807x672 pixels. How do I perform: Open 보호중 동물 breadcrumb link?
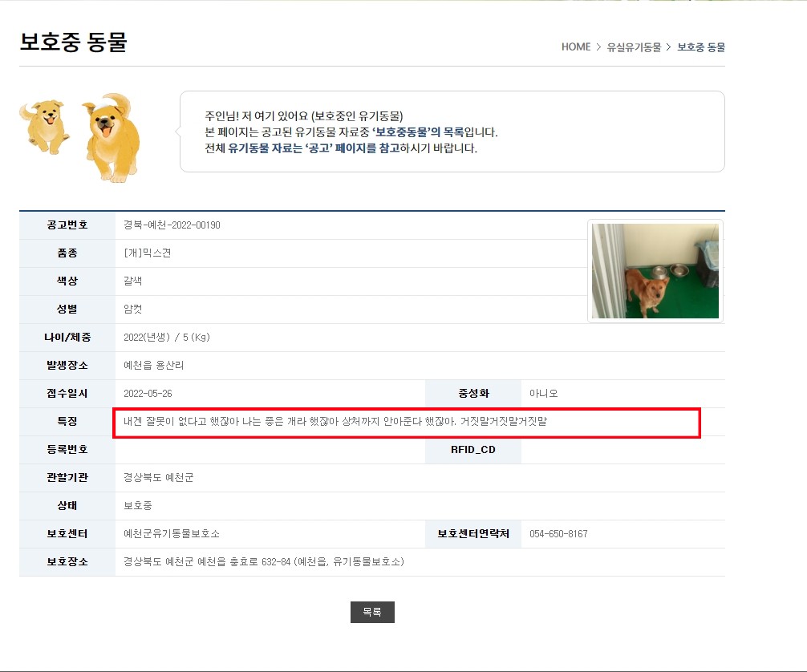pos(701,47)
